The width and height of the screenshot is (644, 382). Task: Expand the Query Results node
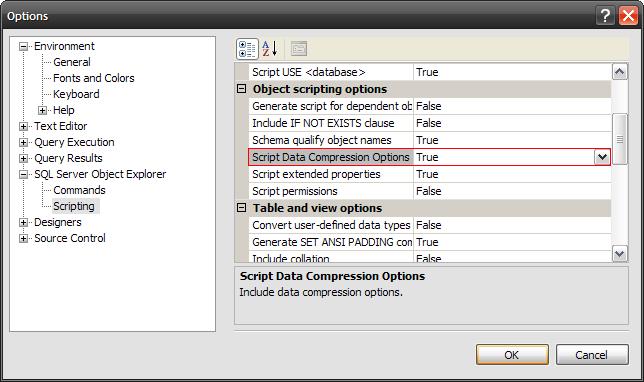(23, 159)
